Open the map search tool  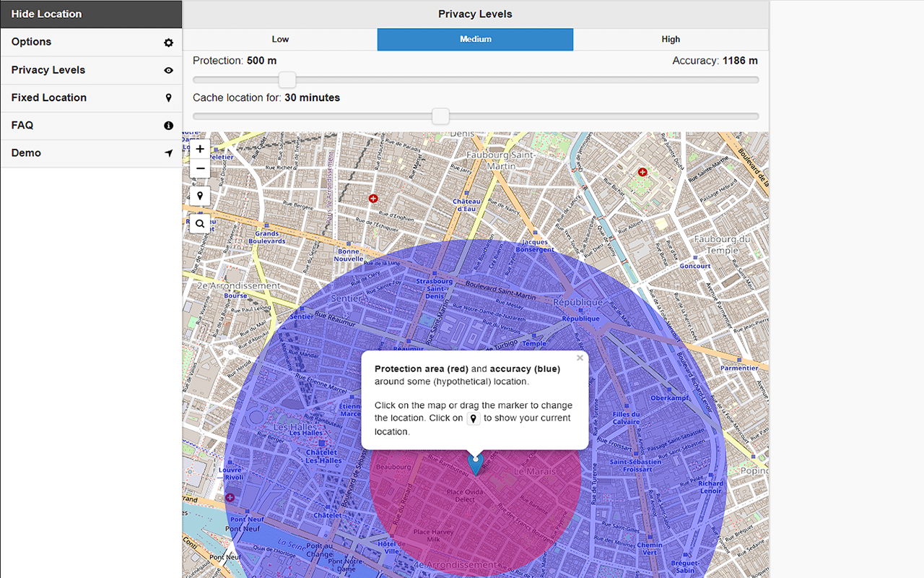[x=200, y=224]
